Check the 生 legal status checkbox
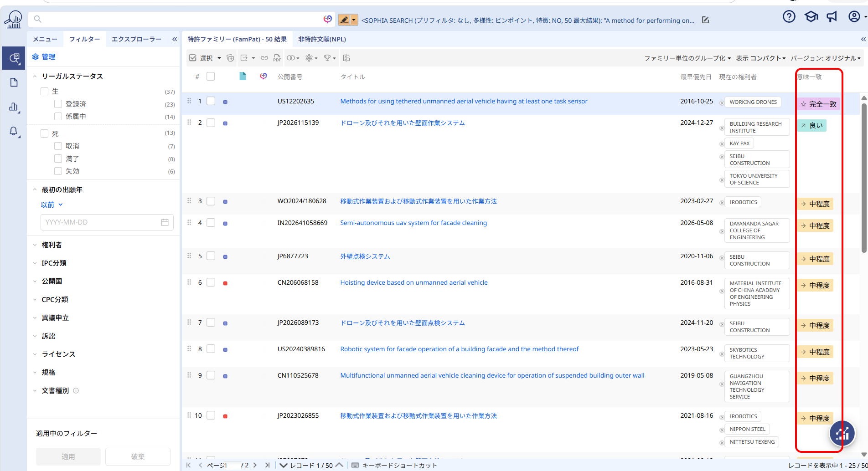Viewport: 868px width, 471px height. tap(44, 91)
